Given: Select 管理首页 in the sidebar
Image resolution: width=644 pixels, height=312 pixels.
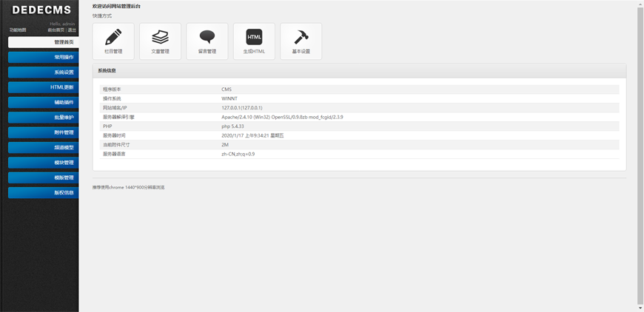Looking at the screenshot, I should click(x=44, y=42).
